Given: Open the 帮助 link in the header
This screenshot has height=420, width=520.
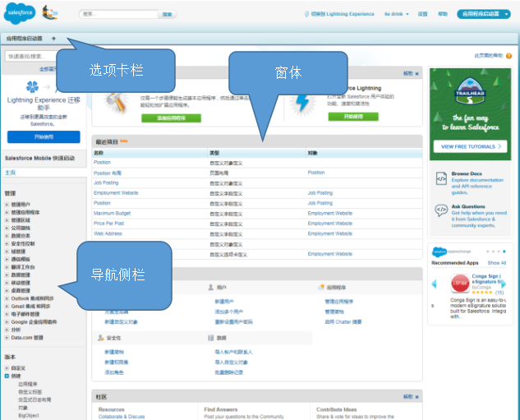Looking at the screenshot, I should tap(443, 14).
